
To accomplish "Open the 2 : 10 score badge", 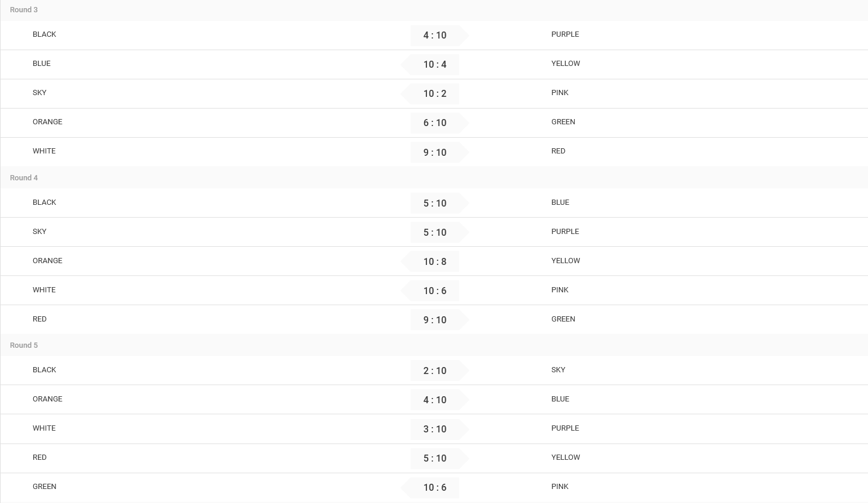I will pos(435,371).
